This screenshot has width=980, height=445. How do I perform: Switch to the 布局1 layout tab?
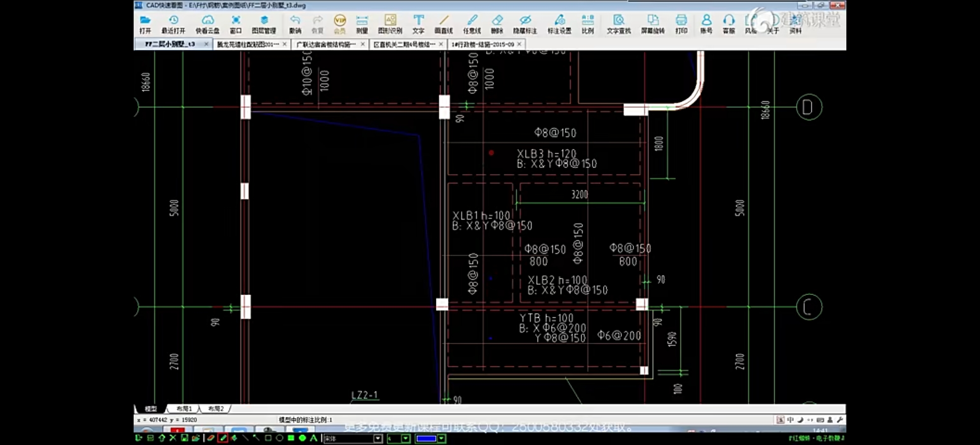(184, 409)
